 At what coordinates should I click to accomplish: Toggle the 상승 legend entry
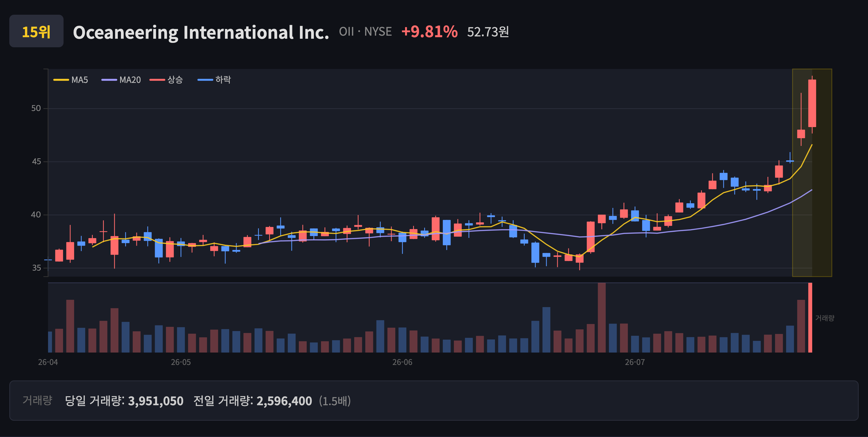(x=166, y=80)
